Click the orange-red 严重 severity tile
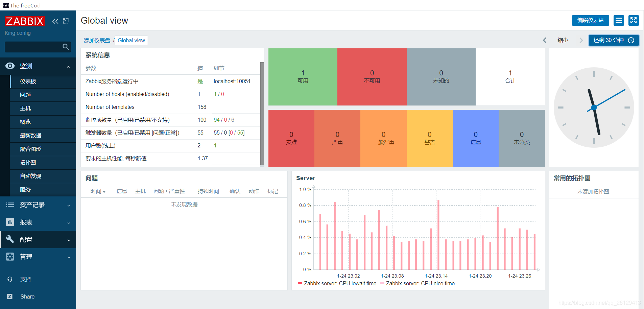Screen dimensions: 644x309 [337, 138]
